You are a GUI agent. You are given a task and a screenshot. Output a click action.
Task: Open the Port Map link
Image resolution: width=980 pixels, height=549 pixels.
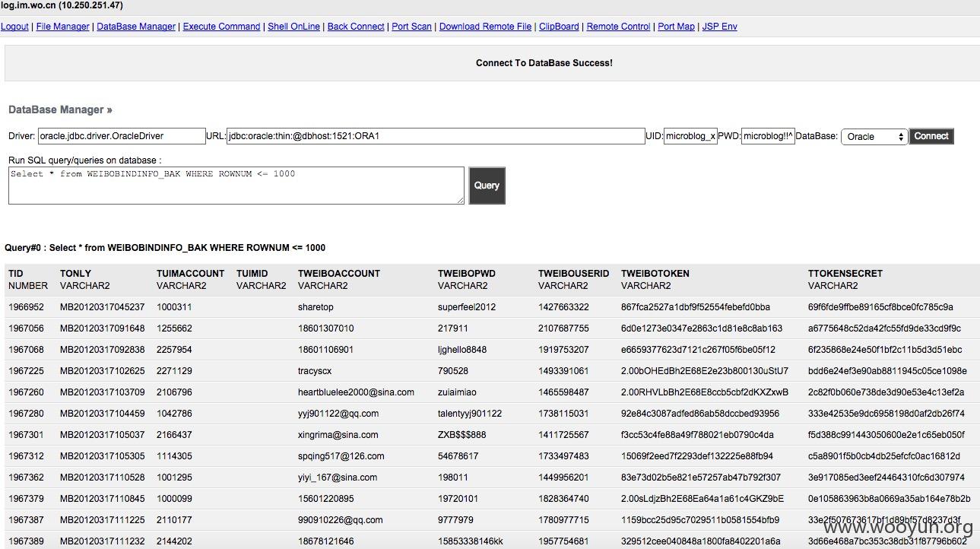pos(676,27)
